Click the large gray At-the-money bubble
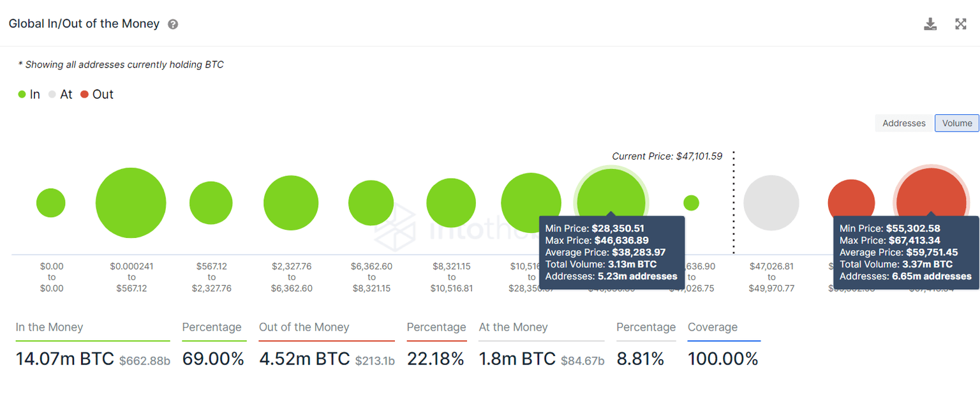This screenshot has height=395, width=980. click(771, 203)
